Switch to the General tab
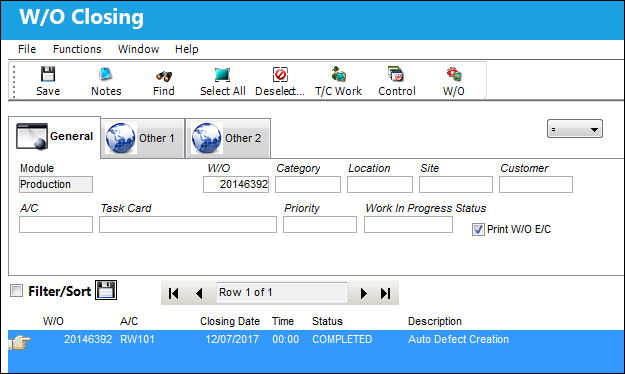This screenshot has width=625, height=374. 54,137
